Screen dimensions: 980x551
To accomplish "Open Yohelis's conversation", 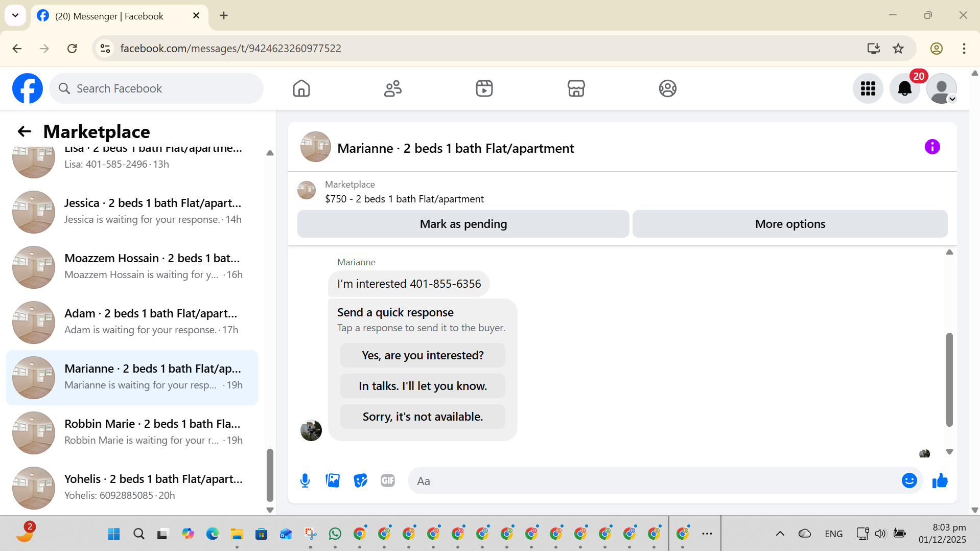I will (132, 488).
